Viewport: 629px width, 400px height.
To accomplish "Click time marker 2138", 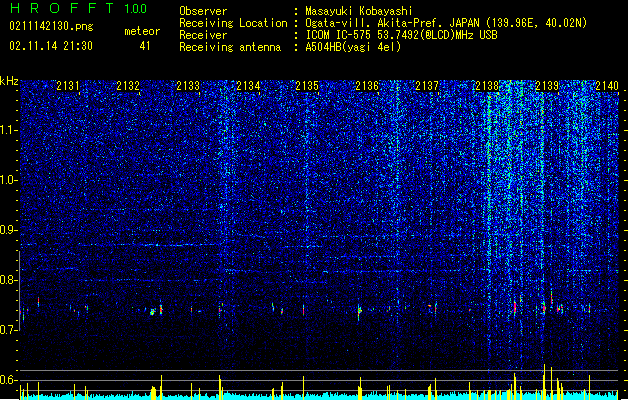I will click(487, 85).
